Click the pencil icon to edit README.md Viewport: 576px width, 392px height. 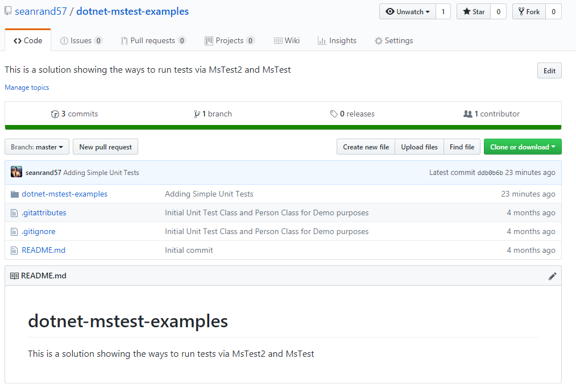point(552,276)
